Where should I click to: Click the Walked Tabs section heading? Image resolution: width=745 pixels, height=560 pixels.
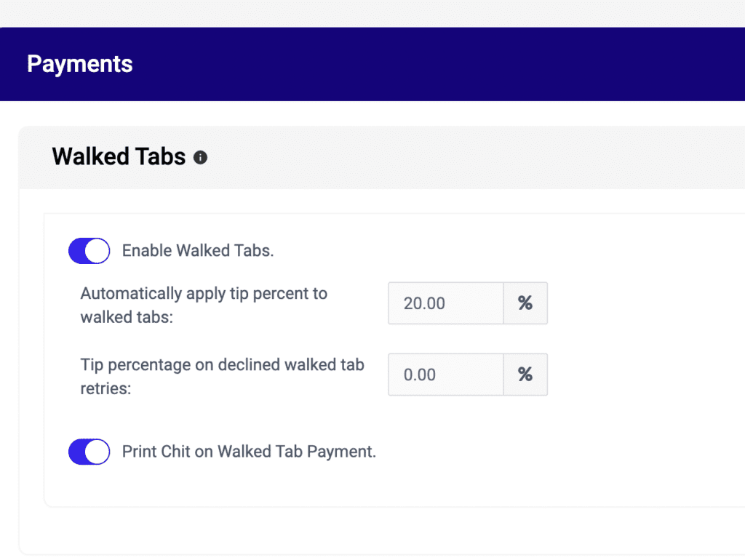[119, 157]
